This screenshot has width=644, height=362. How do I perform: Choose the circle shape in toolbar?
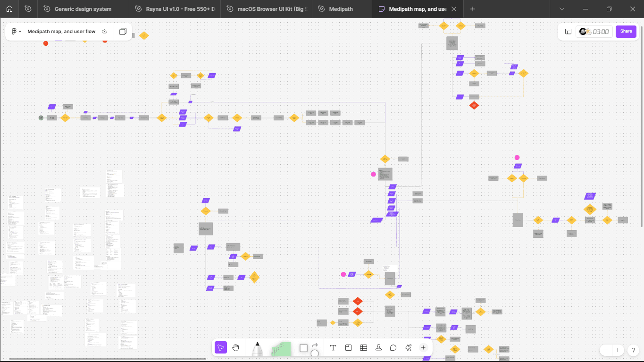pos(315,354)
